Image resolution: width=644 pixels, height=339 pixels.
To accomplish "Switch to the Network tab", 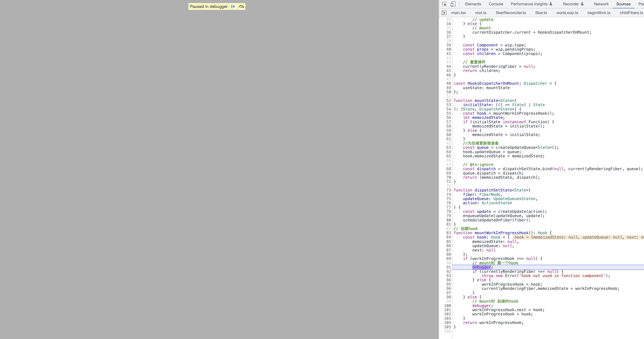I will [x=601, y=4].
